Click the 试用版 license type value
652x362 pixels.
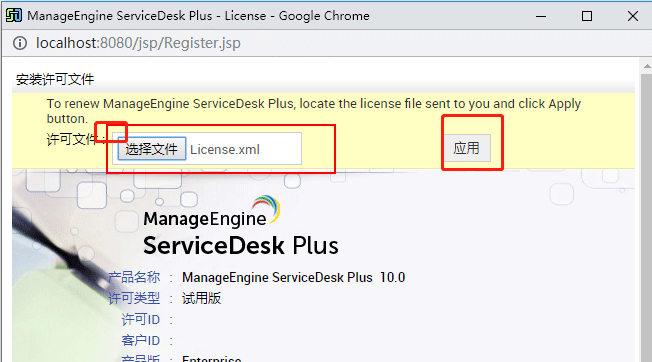pos(201,298)
